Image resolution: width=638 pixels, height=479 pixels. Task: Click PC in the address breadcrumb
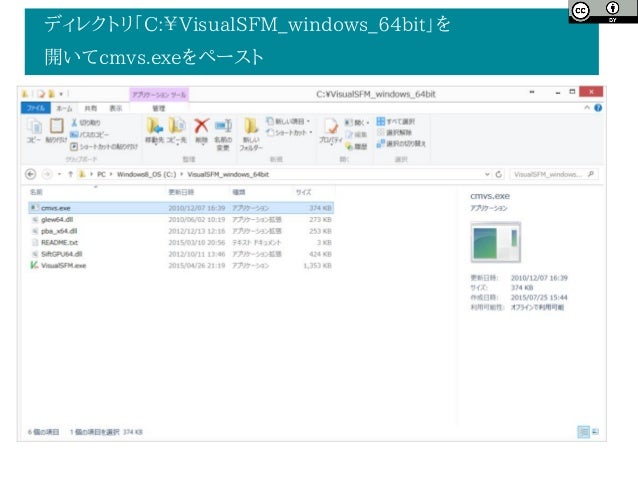[x=101, y=174]
